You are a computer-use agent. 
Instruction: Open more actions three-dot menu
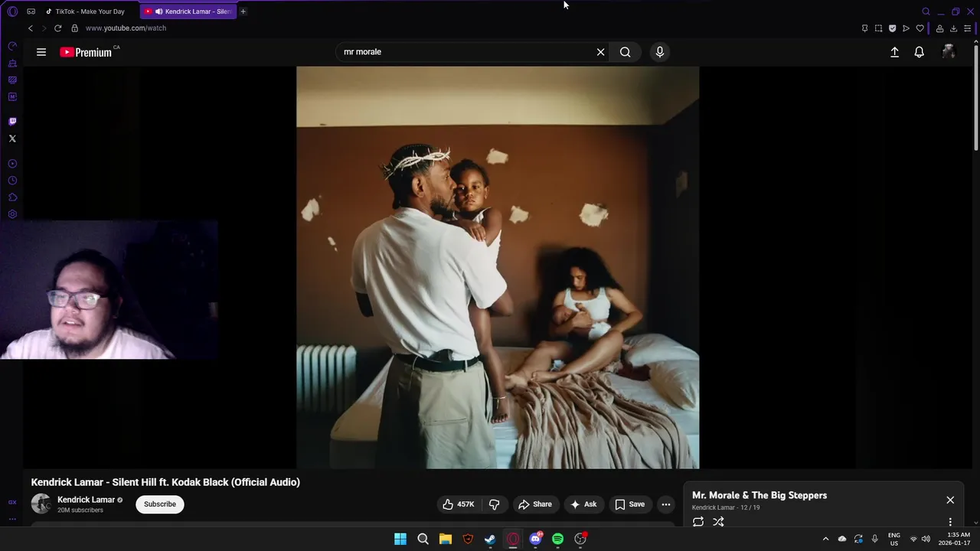click(x=666, y=504)
